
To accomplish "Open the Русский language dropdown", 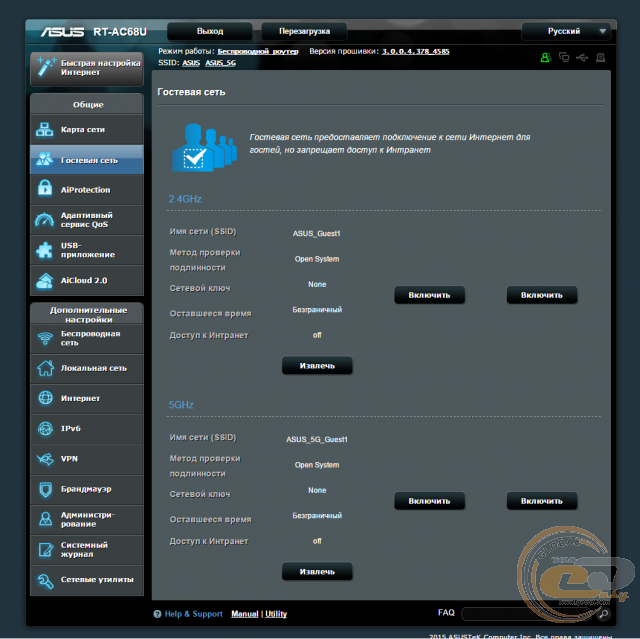I will 566,31.
